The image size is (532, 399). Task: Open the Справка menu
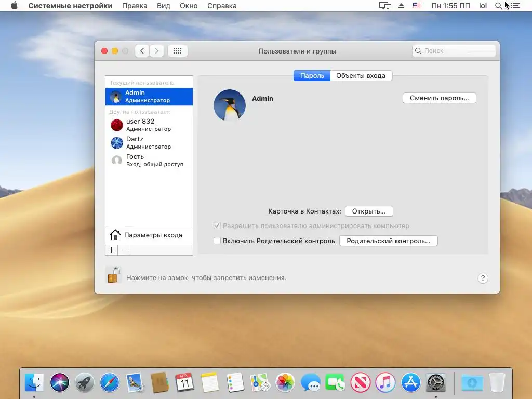tap(222, 6)
